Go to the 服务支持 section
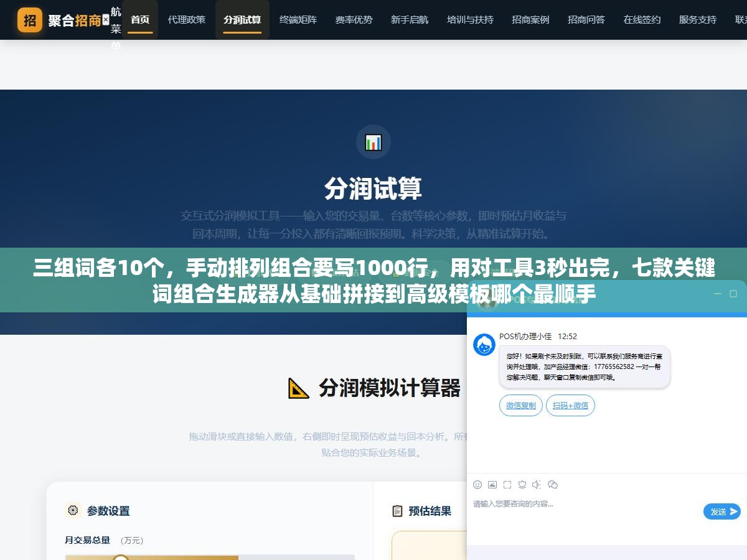This screenshot has height=560, width=747. (698, 19)
